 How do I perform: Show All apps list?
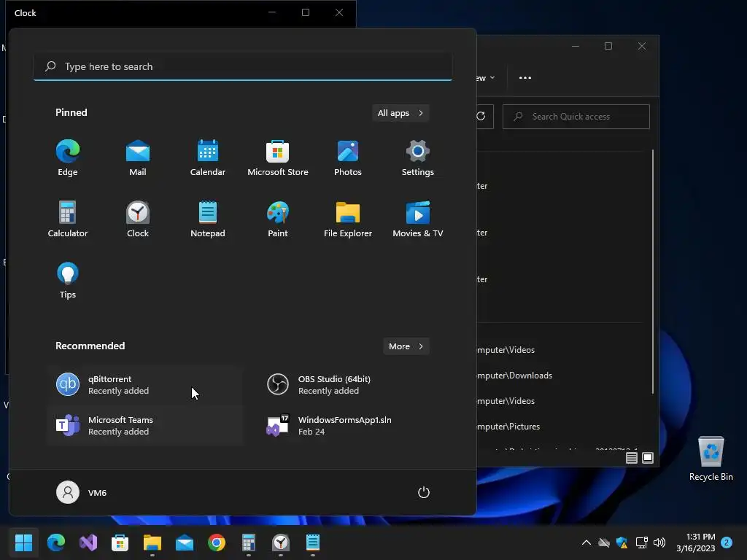tap(400, 113)
